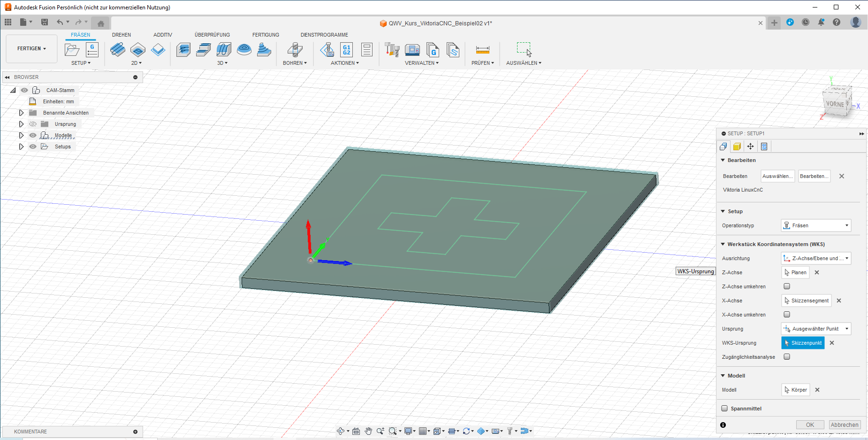This screenshot has width=868, height=440.
Task: Enable the Z-Achse umkehren checkbox
Action: (787, 286)
